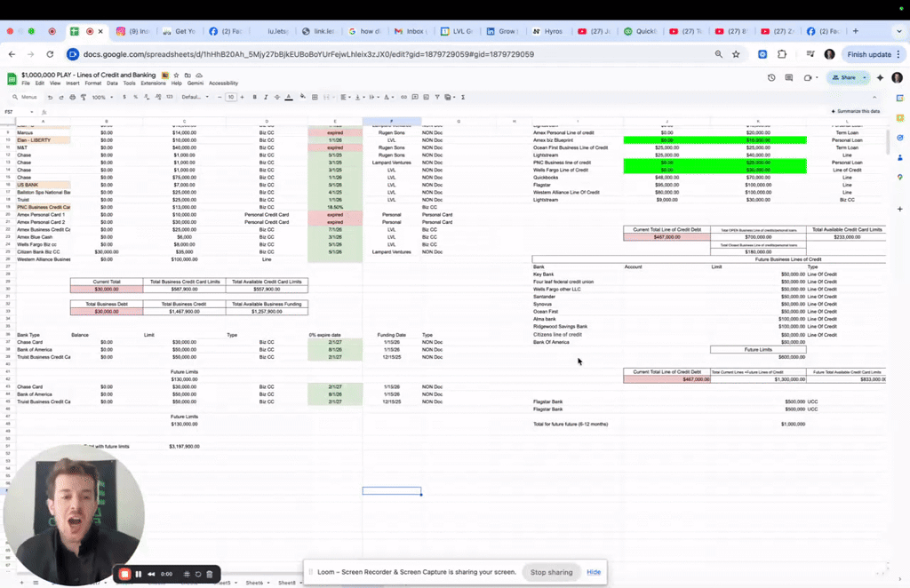The height and width of the screenshot is (588, 910).
Task: Select cell with $1,467,900.00 Total Business Credit
Action: [x=185, y=312]
